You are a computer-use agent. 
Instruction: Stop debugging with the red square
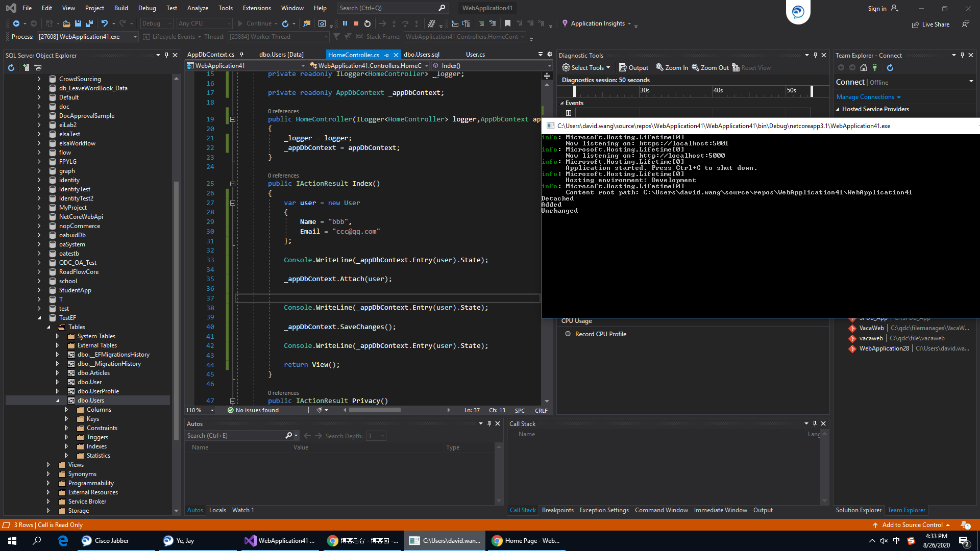(x=356, y=23)
